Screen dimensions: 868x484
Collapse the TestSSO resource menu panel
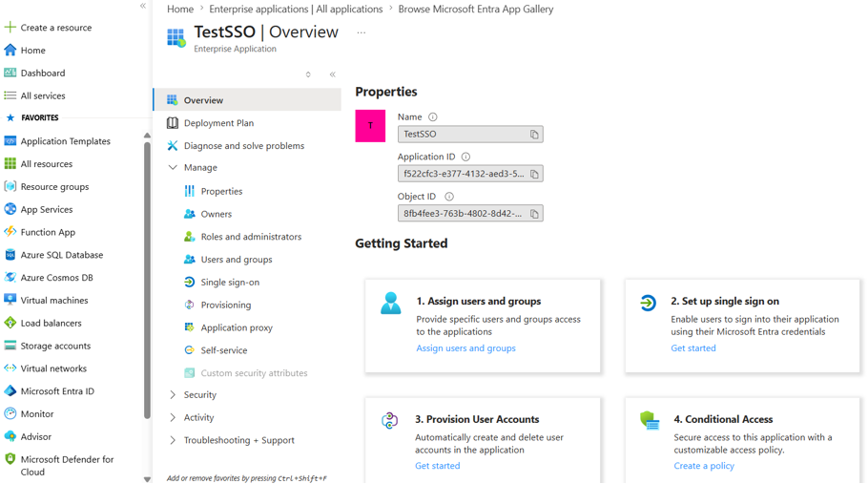pos(333,74)
